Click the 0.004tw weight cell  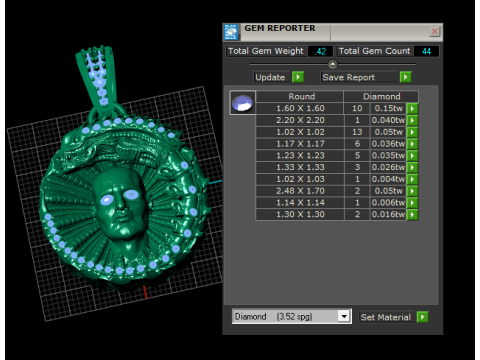click(x=388, y=179)
